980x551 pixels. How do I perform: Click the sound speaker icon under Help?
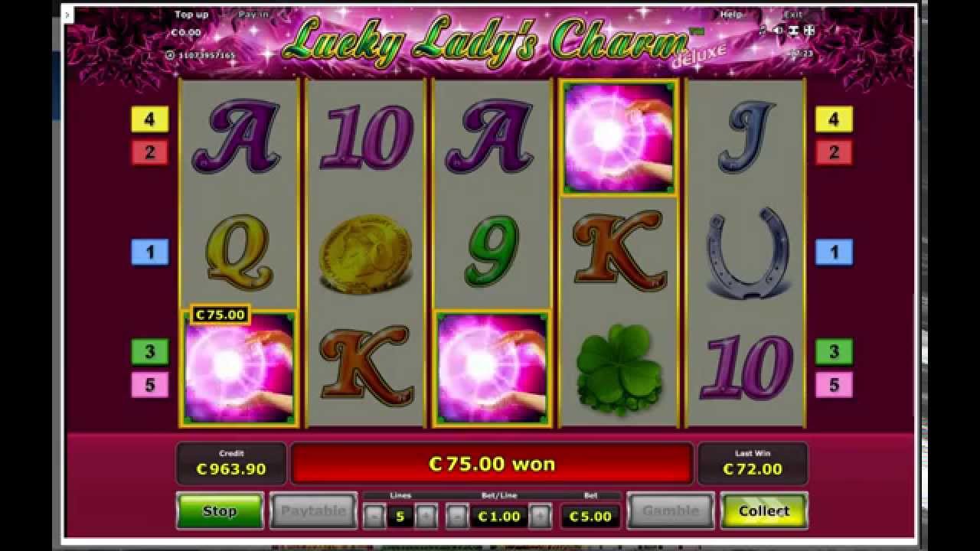click(778, 31)
